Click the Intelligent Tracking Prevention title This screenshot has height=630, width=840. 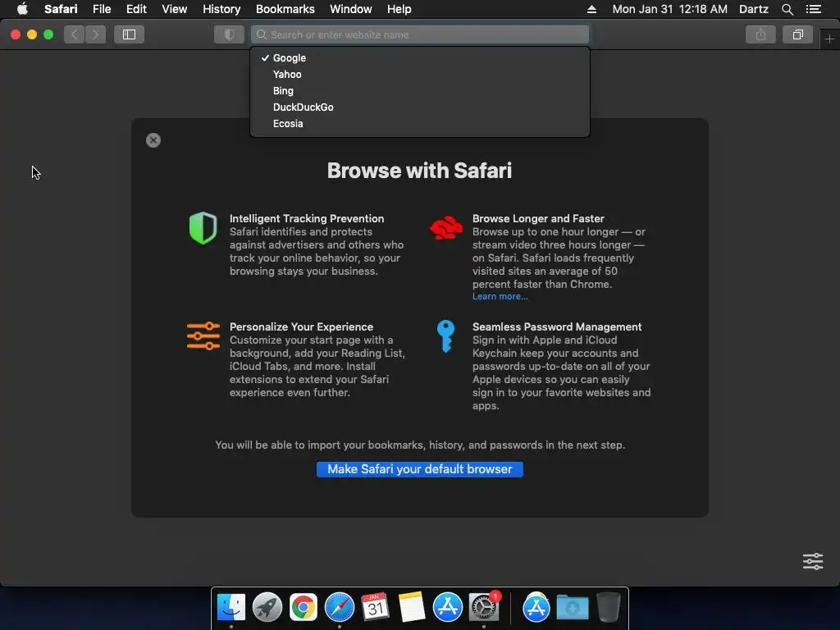coord(307,218)
